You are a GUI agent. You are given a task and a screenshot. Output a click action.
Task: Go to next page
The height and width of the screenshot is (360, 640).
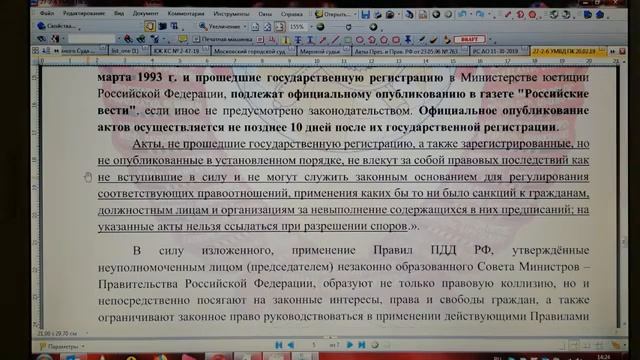tap(350, 345)
